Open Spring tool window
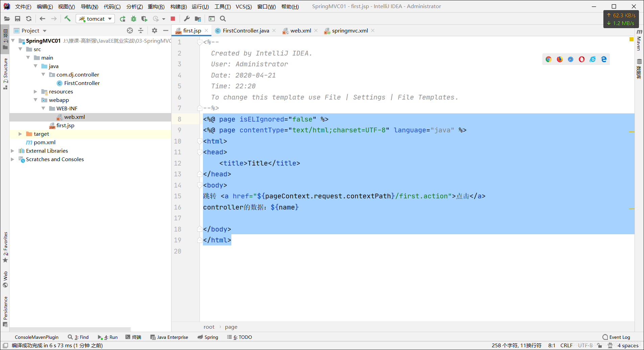The height and width of the screenshot is (350, 644). click(x=208, y=337)
